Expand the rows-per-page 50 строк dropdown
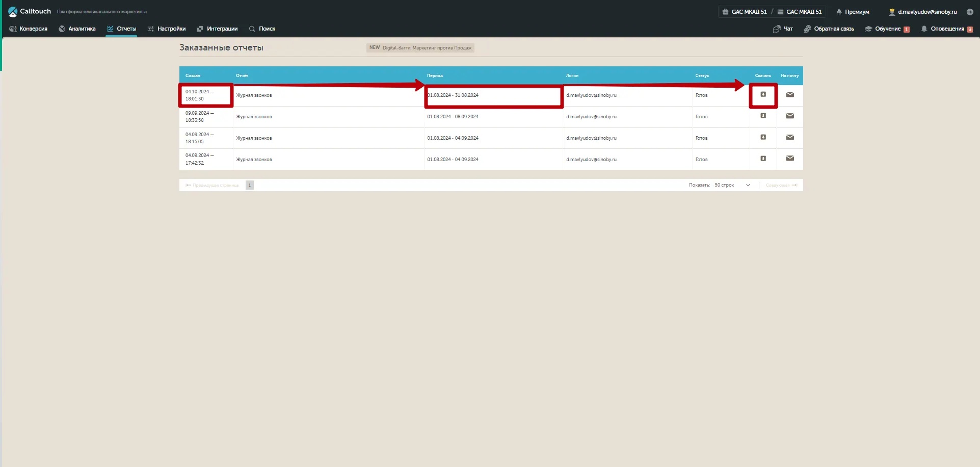 tap(732, 185)
